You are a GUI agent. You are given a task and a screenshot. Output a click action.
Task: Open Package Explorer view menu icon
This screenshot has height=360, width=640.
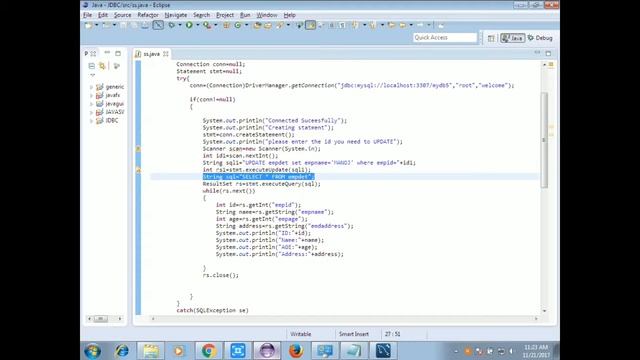click(93, 76)
